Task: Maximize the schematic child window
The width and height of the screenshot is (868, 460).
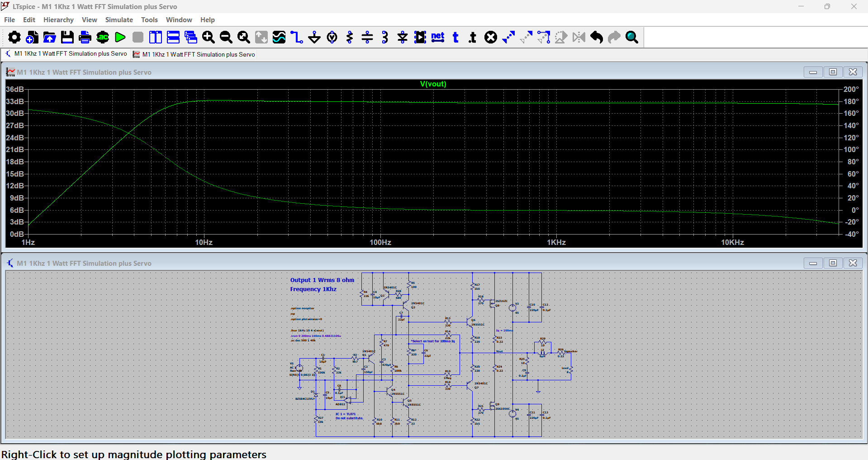Action: coord(833,263)
